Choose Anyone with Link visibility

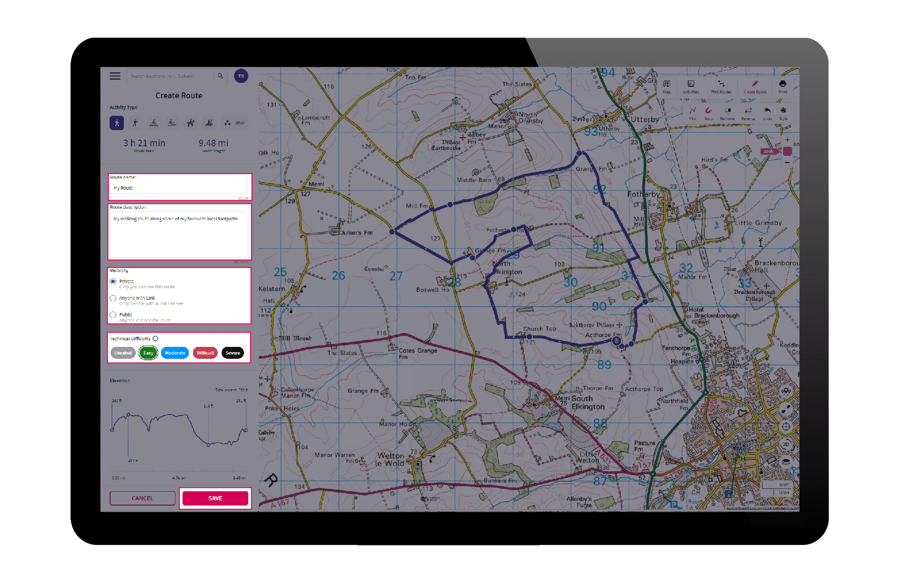click(x=113, y=298)
